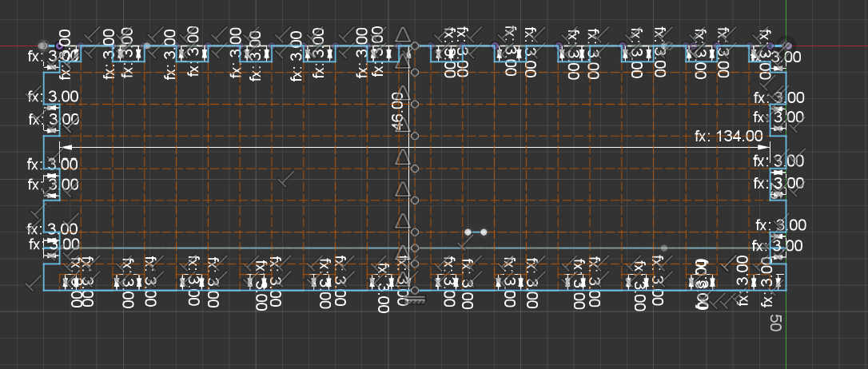Pick the right endpoint of the short line segment
This screenshot has width=868, height=369.
pyautogui.click(x=484, y=232)
